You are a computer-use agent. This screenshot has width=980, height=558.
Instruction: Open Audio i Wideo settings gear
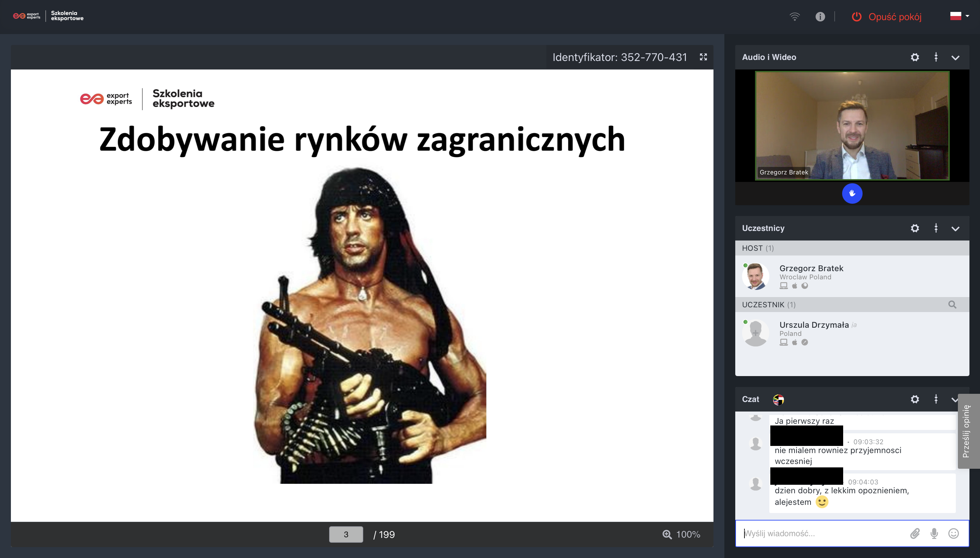click(x=915, y=58)
